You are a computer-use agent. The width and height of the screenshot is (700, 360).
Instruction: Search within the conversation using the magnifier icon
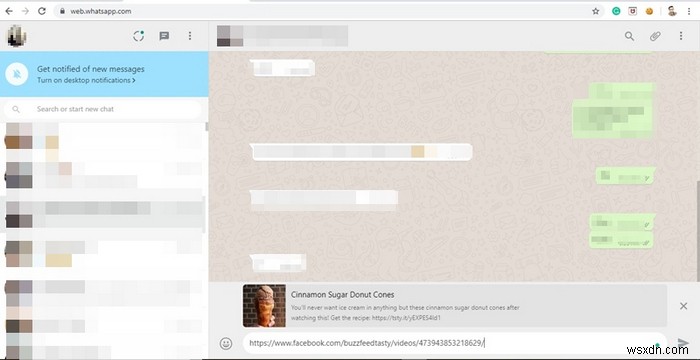pyautogui.click(x=629, y=36)
